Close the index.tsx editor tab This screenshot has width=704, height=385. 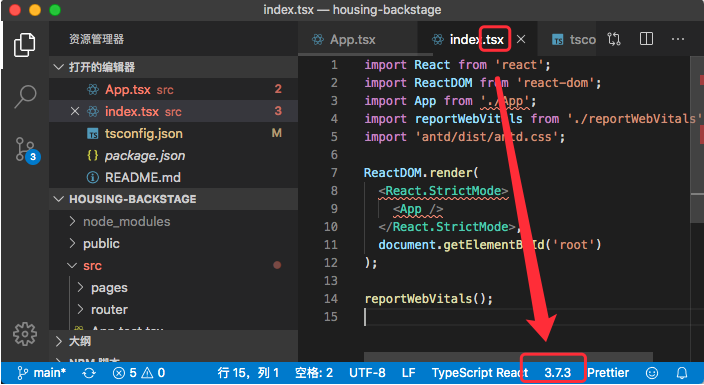[521, 40]
